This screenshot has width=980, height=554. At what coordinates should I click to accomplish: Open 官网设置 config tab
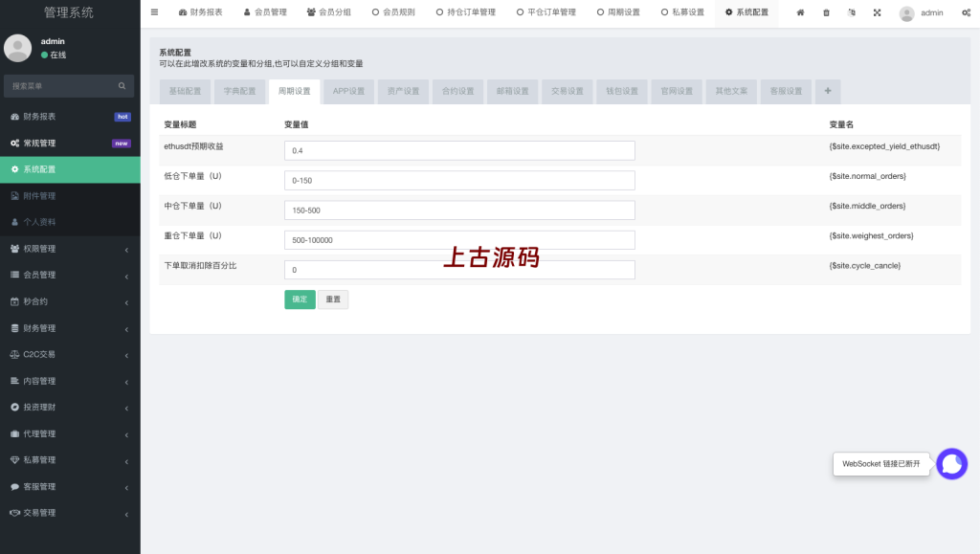click(677, 91)
